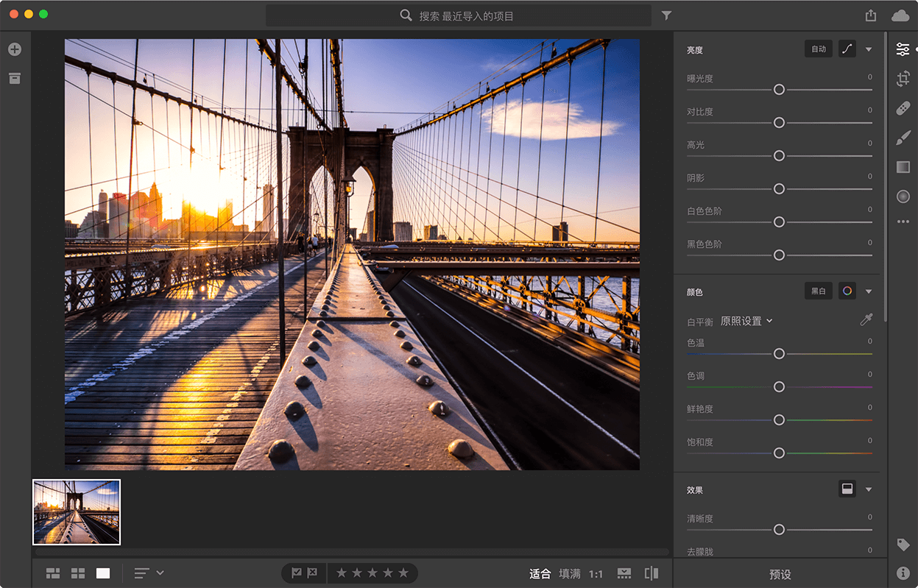
Task: Switch to Square Grid view
Action: (x=78, y=573)
